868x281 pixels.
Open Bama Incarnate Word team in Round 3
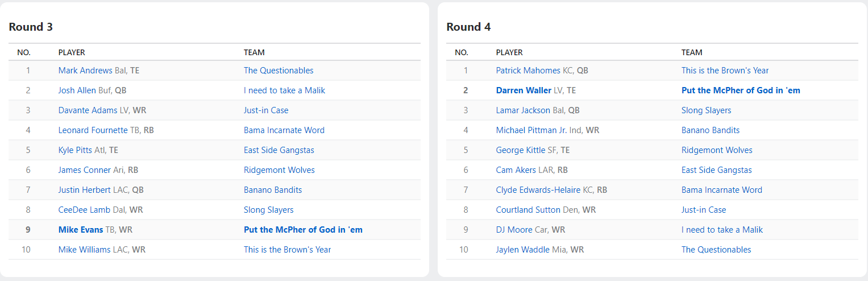click(x=284, y=130)
